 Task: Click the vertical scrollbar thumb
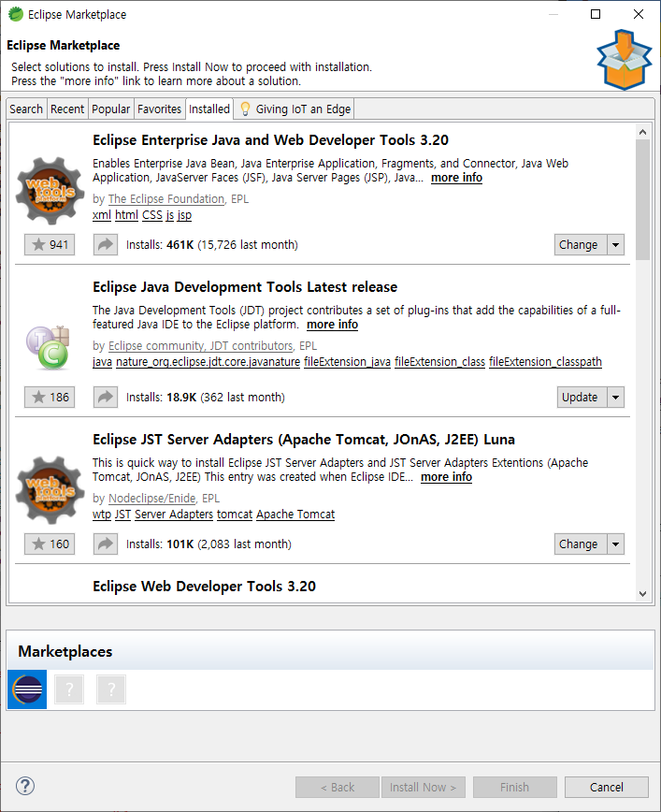[643, 199]
